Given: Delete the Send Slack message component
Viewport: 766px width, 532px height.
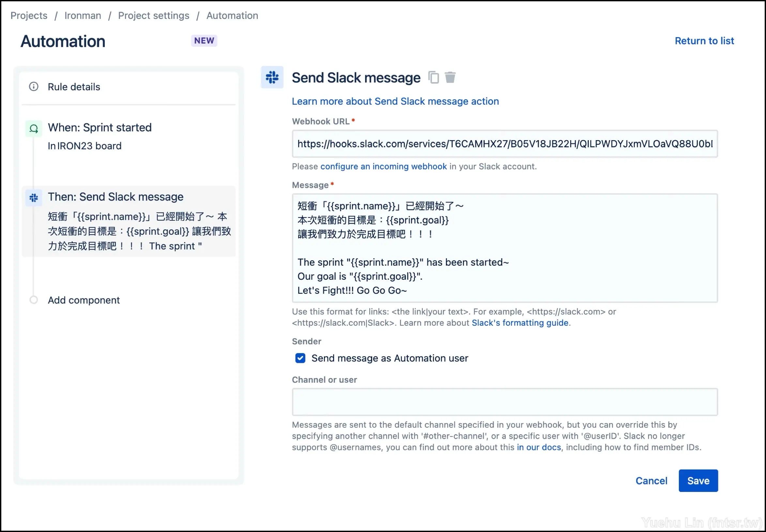Looking at the screenshot, I should coord(450,77).
